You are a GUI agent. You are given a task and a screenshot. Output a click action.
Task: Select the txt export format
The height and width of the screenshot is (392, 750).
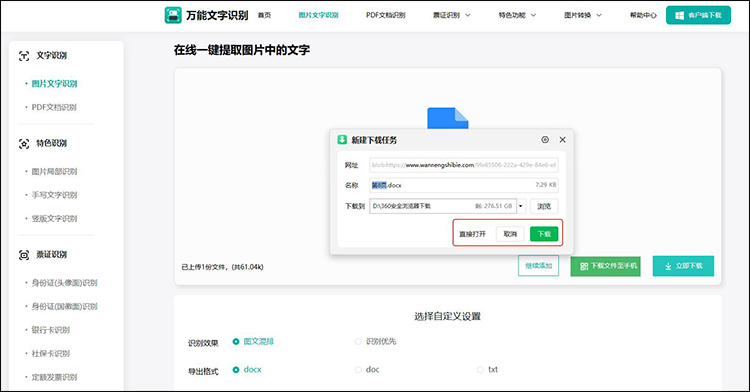487,370
